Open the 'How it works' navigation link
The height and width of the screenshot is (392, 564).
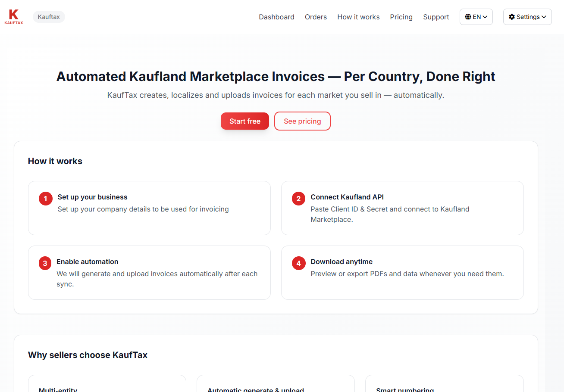[358, 17]
